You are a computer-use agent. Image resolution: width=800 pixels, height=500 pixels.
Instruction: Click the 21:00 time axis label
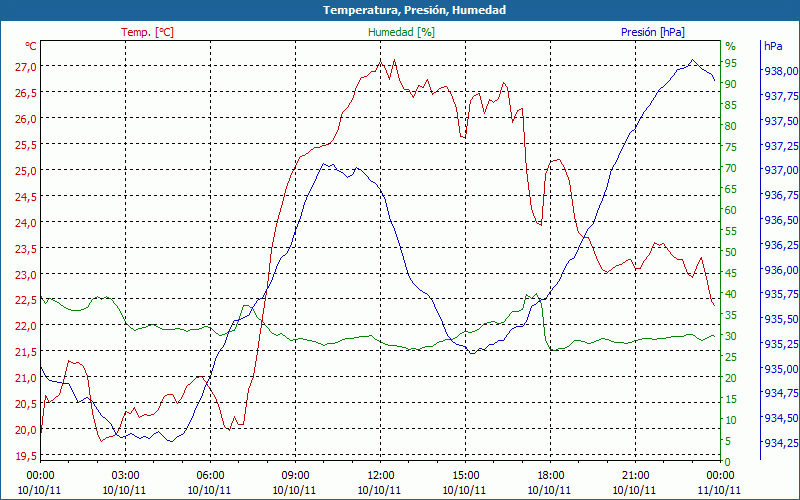click(635, 476)
